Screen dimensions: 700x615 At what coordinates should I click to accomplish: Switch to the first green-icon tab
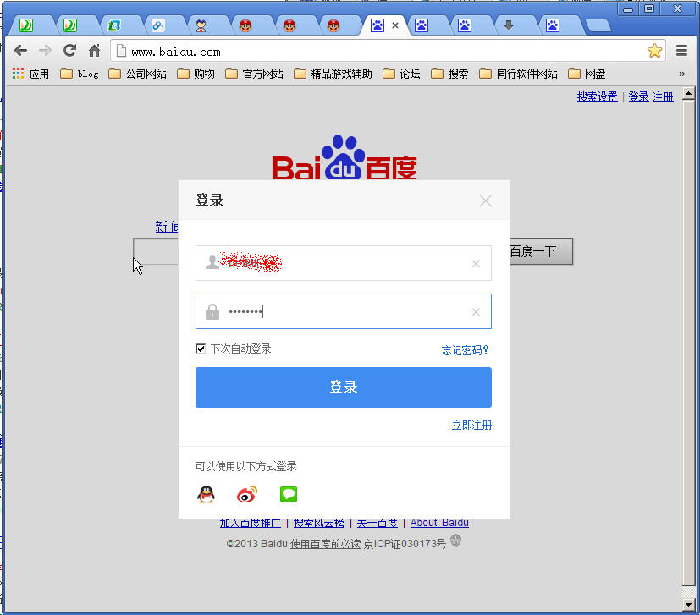pos(26,25)
